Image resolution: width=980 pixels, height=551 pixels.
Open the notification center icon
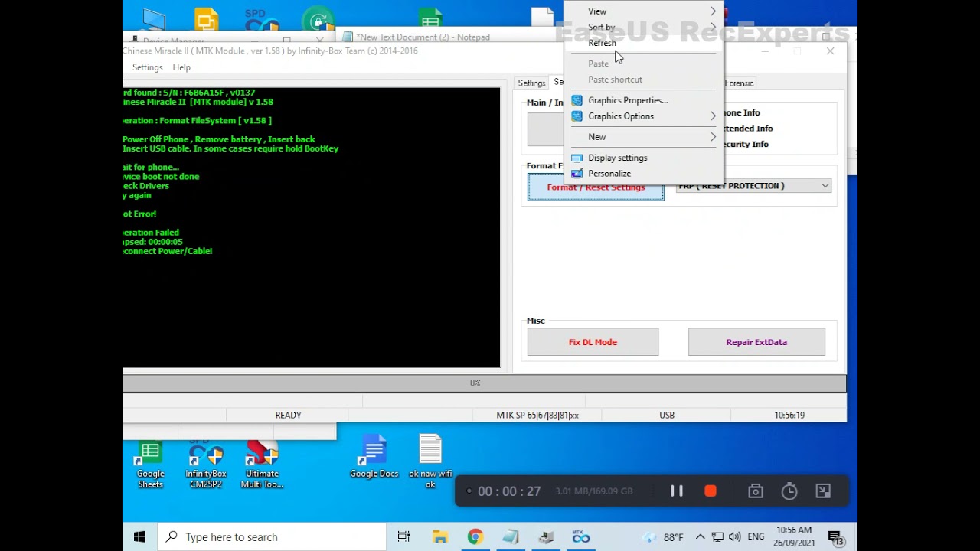[x=835, y=537]
